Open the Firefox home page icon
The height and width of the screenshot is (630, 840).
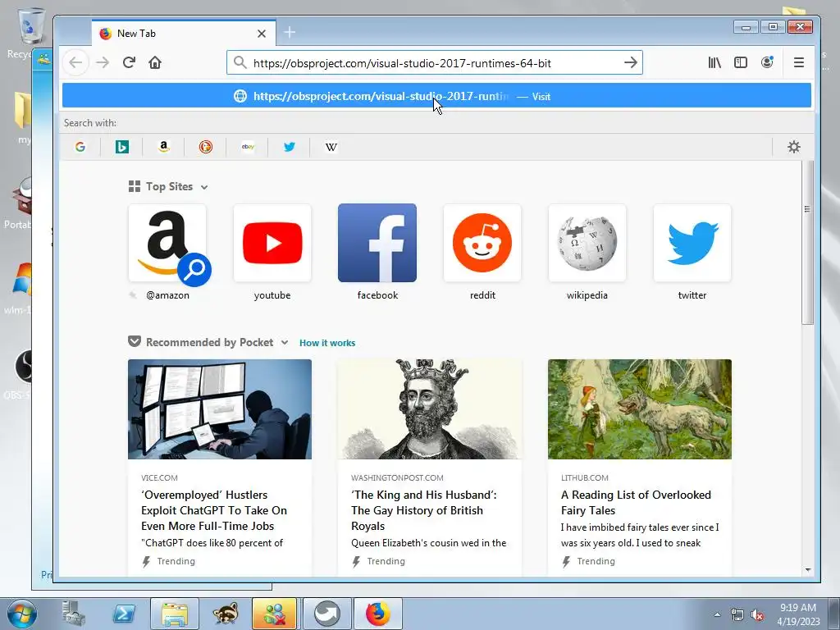[155, 62]
